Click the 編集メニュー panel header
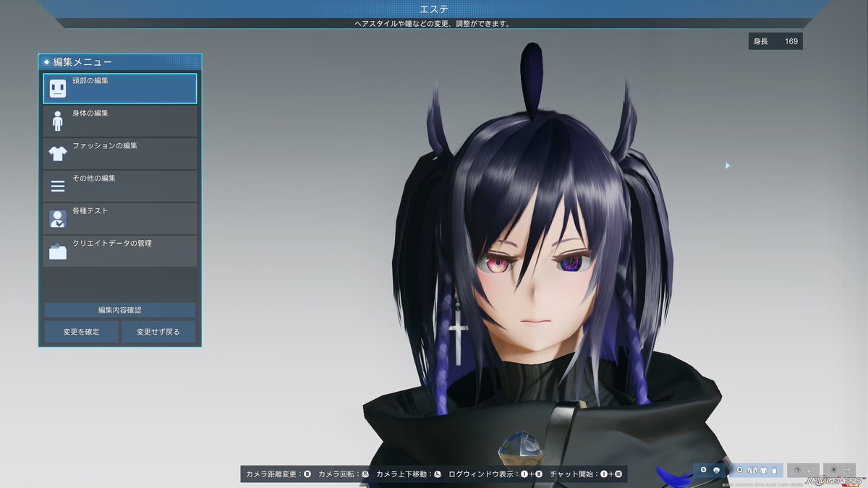 tap(120, 62)
